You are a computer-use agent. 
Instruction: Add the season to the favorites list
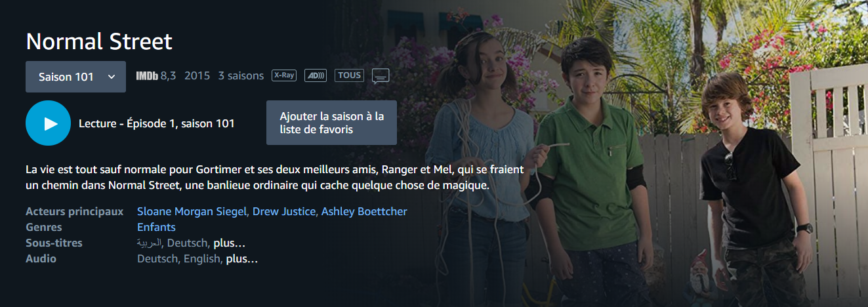pos(331,123)
